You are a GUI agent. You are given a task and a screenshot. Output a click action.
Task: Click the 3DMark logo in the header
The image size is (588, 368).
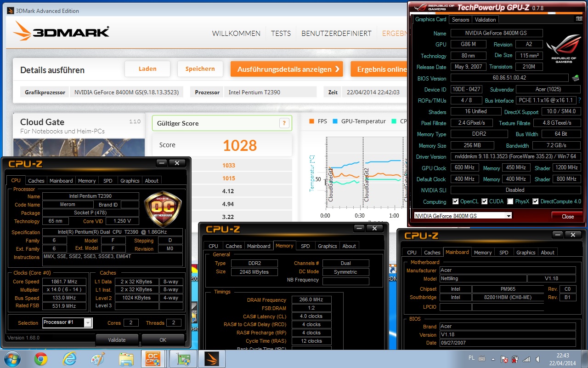pos(62,32)
